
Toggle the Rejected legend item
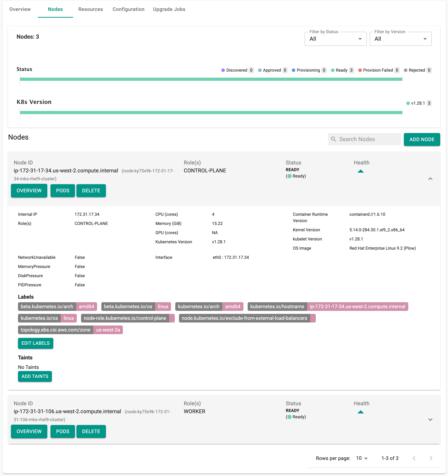417,70
